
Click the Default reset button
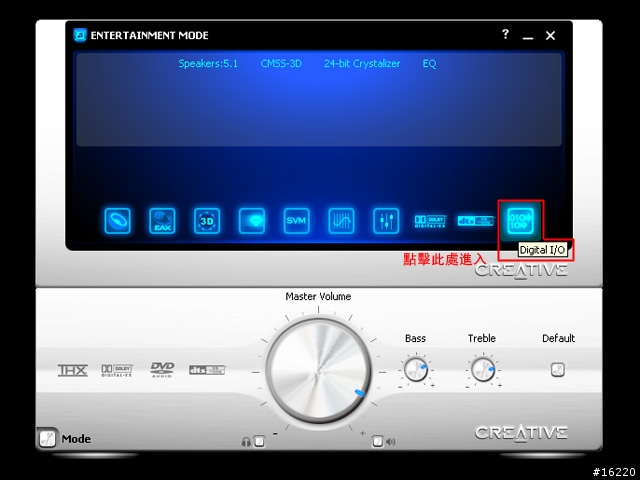pos(558,370)
